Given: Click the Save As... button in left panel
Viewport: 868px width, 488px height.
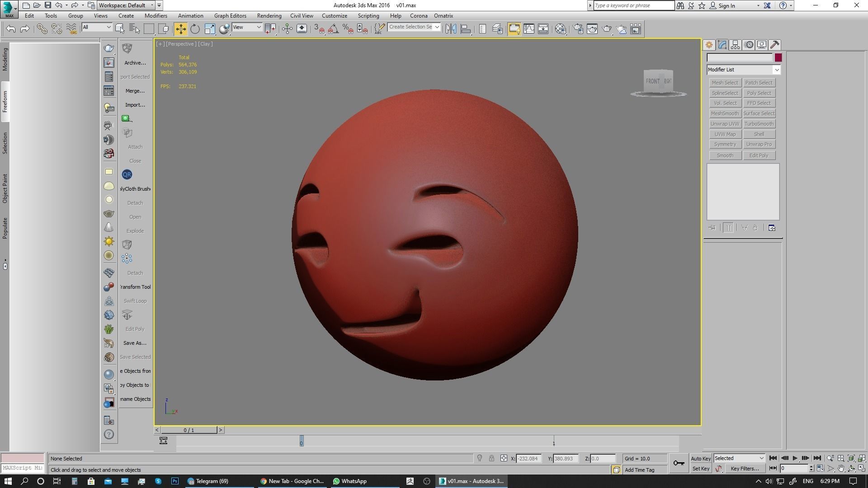Looking at the screenshot, I should pyautogui.click(x=135, y=343).
